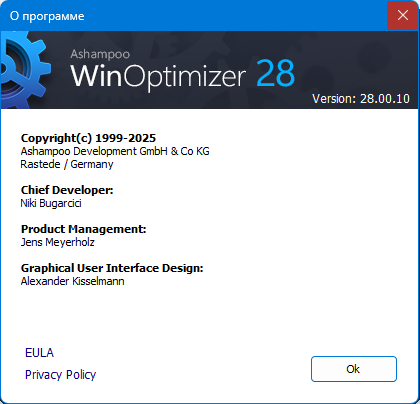Click the Product Management: heading
This screenshot has width=420, height=404.
coord(83,229)
